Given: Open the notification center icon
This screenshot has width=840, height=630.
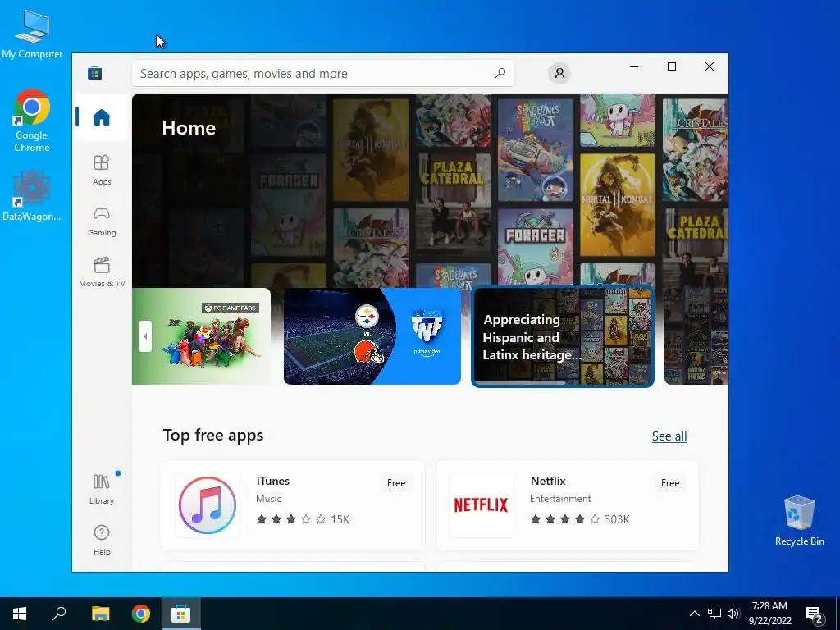Looking at the screenshot, I should tap(815, 614).
